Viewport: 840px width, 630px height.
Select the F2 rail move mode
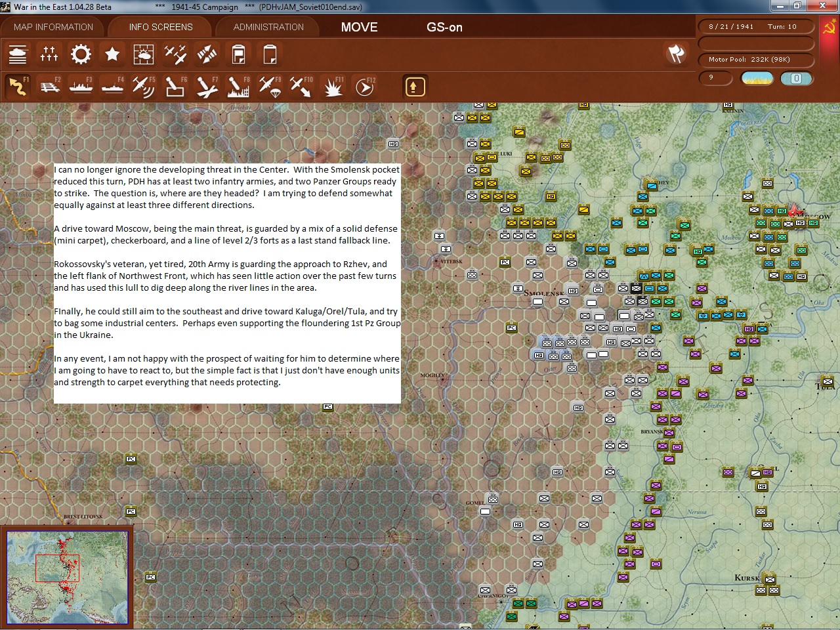[x=49, y=87]
